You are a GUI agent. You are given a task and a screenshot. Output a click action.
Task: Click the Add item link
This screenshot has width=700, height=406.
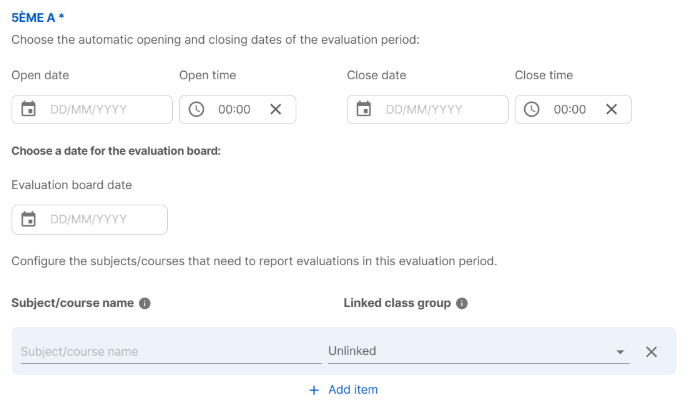click(353, 389)
